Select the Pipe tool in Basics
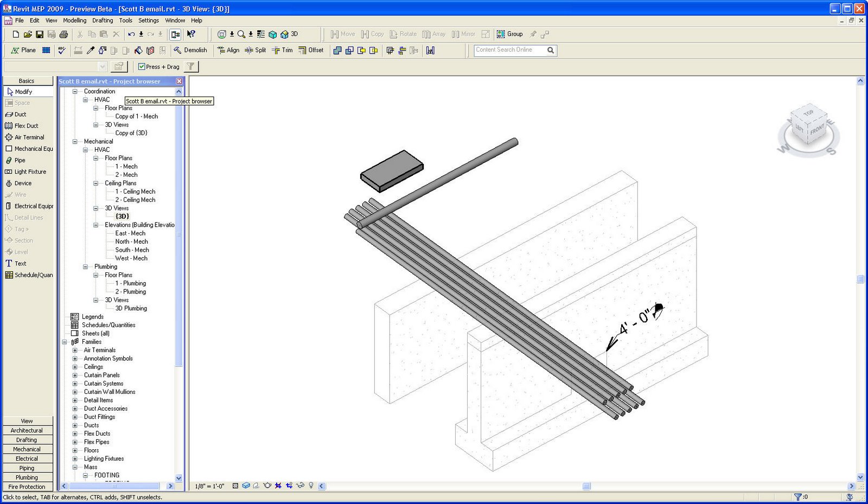The height and width of the screenshot is (504, 868). point(16,161)
